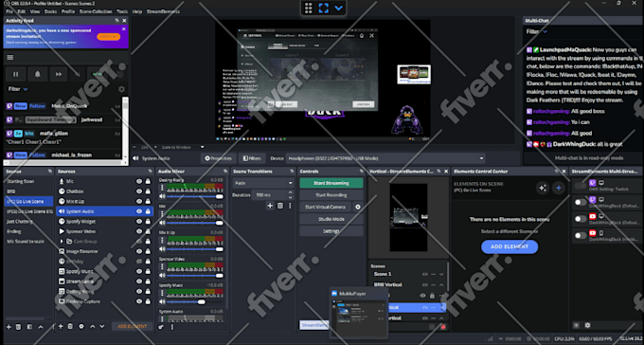Add a new scene with plus icon
The height and width of the screenshot is (345, 644).
coord(9,326)
